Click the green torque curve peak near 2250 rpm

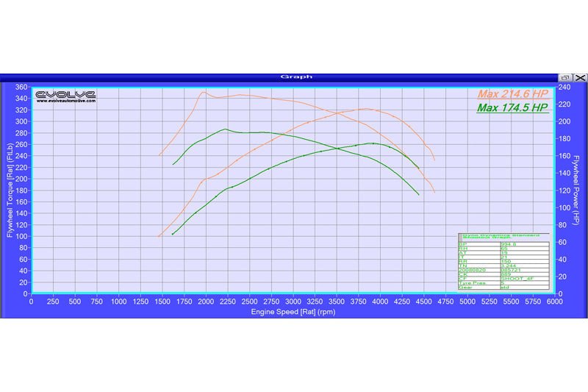224,129
